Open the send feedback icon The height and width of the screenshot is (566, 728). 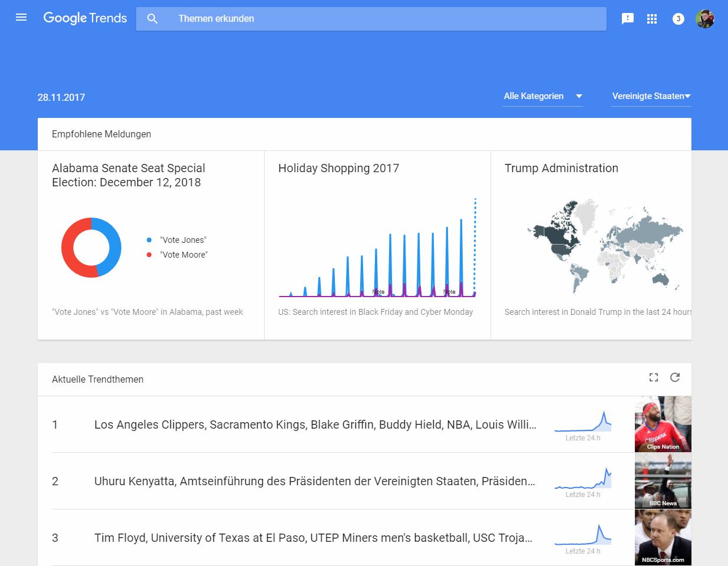coord(628,19)
